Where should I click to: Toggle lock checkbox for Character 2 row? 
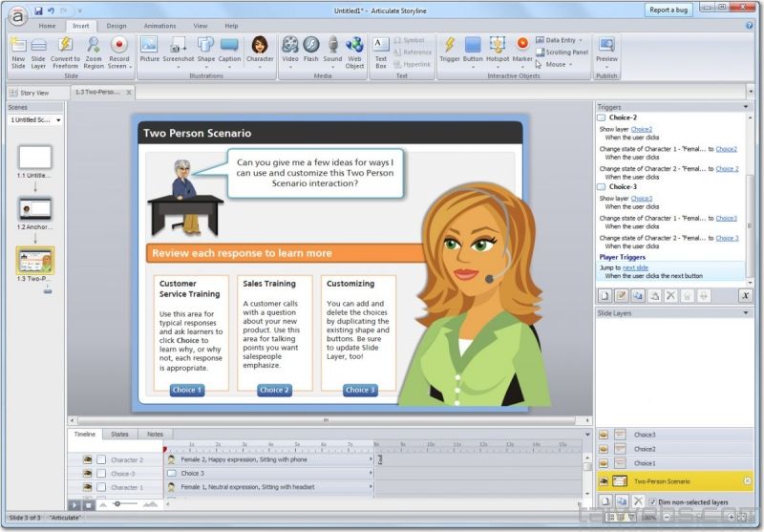click(x=101, y=459)
